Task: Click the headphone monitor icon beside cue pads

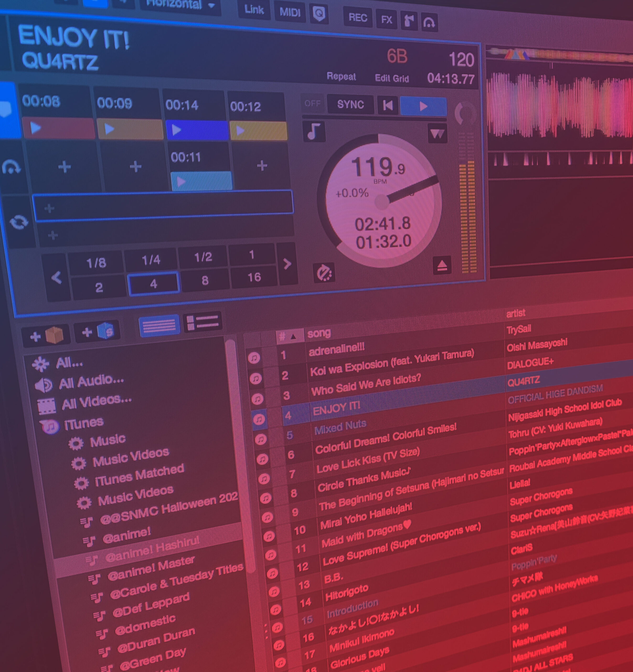Action: [11, 167]
